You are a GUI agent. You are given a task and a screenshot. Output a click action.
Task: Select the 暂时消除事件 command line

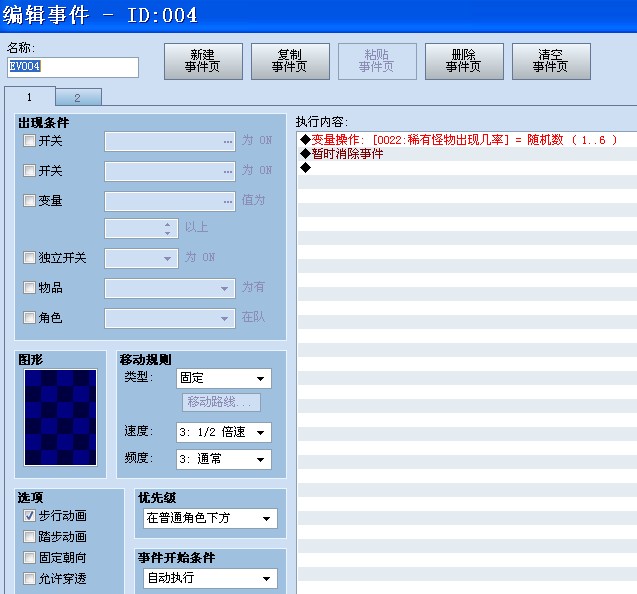(467, 154)
